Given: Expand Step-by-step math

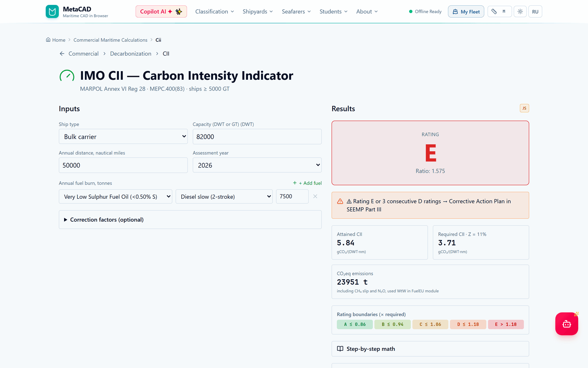Looking at the screenshot, I should (430, 349).
